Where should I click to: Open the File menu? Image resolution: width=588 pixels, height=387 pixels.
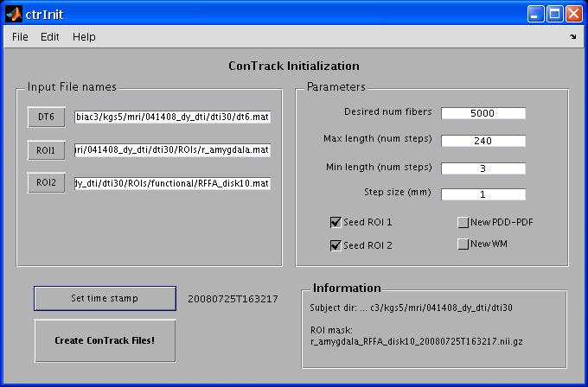click(x=20, y=37)
